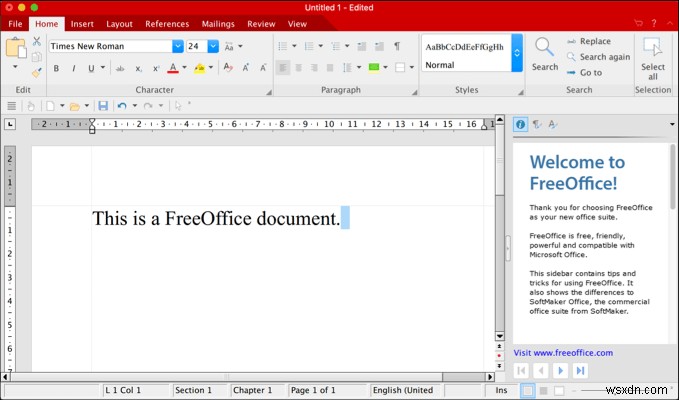Image resolution: width=679 pixels, height=400 pixels.
Task: Jump to last sidebar tip
Action: pos(580,371)
